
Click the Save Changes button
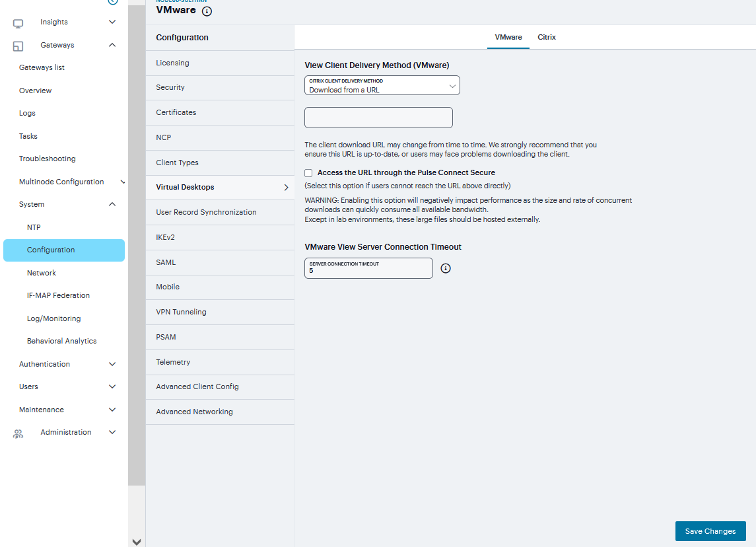click(710, 531)
